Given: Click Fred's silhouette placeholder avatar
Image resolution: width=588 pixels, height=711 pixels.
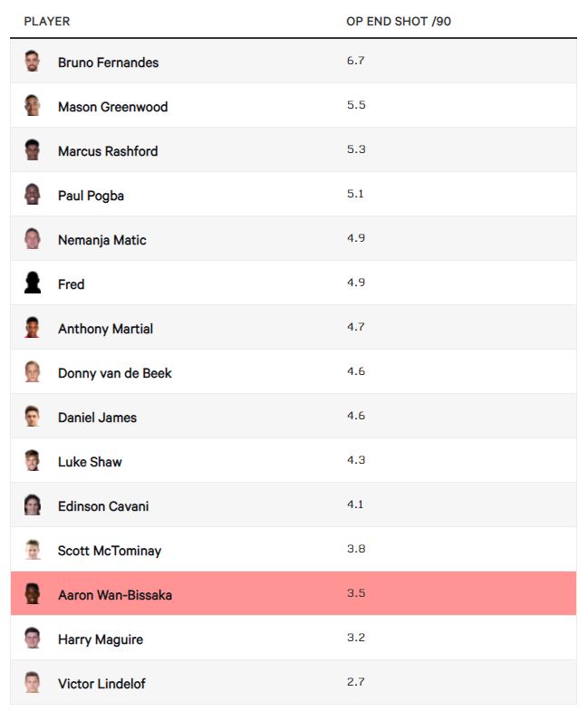Looking at the screenshot, I should click(x=33, y=283).
